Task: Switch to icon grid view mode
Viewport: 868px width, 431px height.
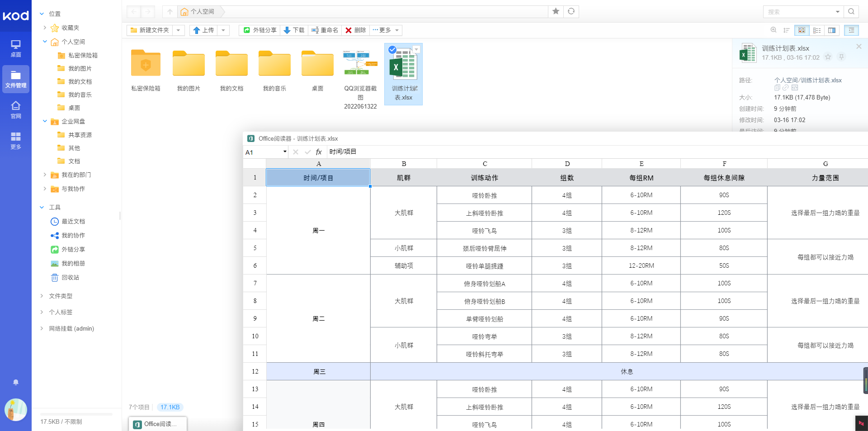Action: pyautogui.click(x=802, y=30)
